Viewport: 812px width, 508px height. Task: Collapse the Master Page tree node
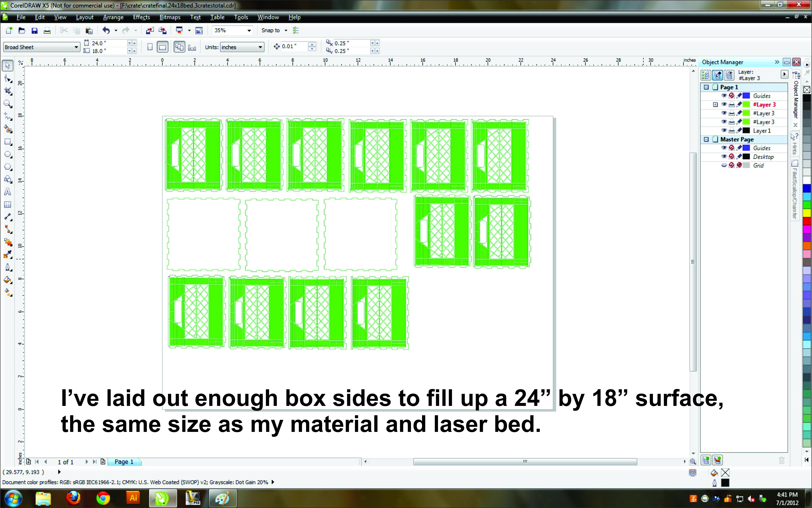[706, 139]
